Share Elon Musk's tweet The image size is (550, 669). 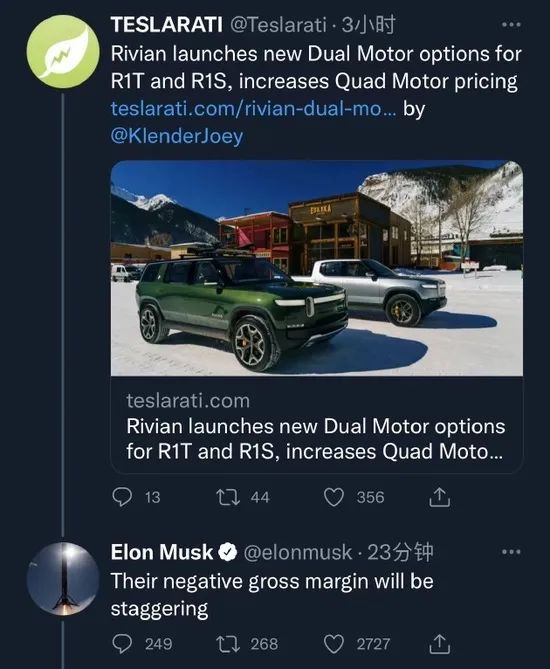(x=439, y=644)
